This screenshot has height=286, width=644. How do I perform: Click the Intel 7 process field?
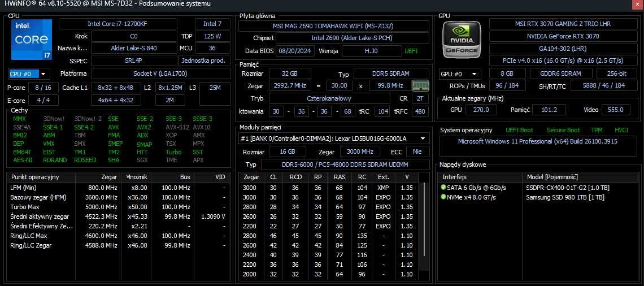[x=212, y=24]
